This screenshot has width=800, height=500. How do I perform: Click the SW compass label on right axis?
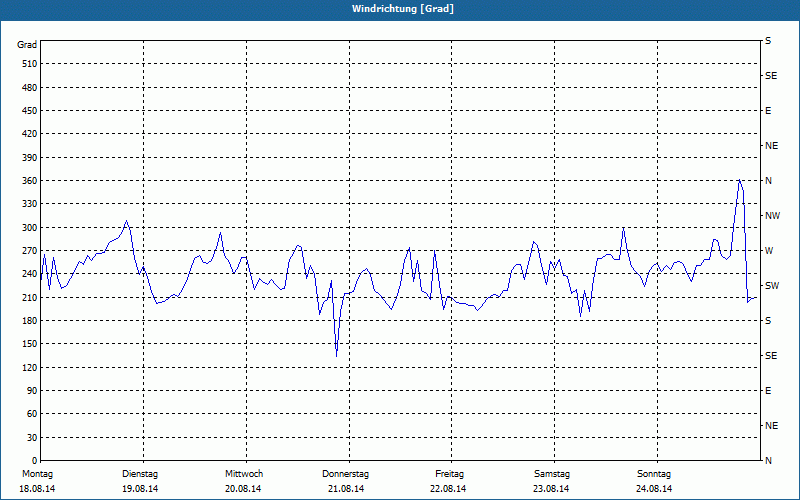pos(772,286)
